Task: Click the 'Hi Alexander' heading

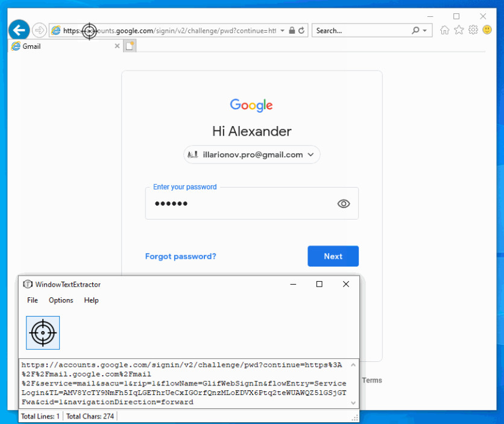Action: pyautogui.click(x=251, y=131)
